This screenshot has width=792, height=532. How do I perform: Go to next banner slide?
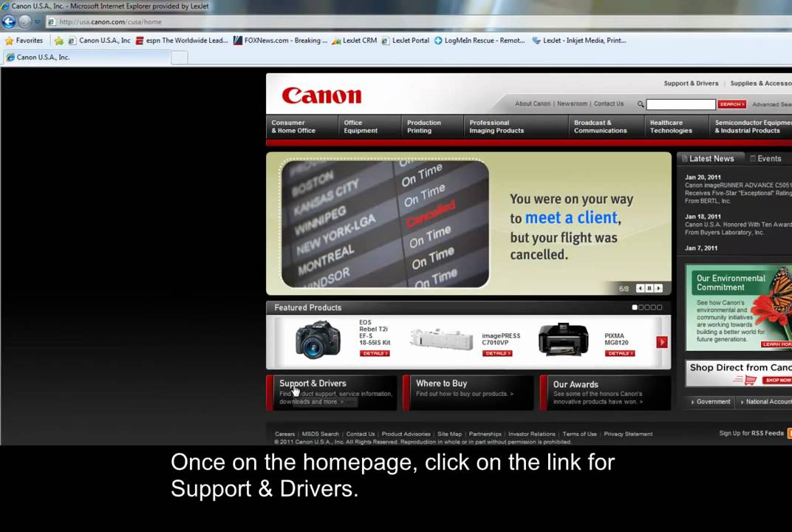tap(658, 288)
